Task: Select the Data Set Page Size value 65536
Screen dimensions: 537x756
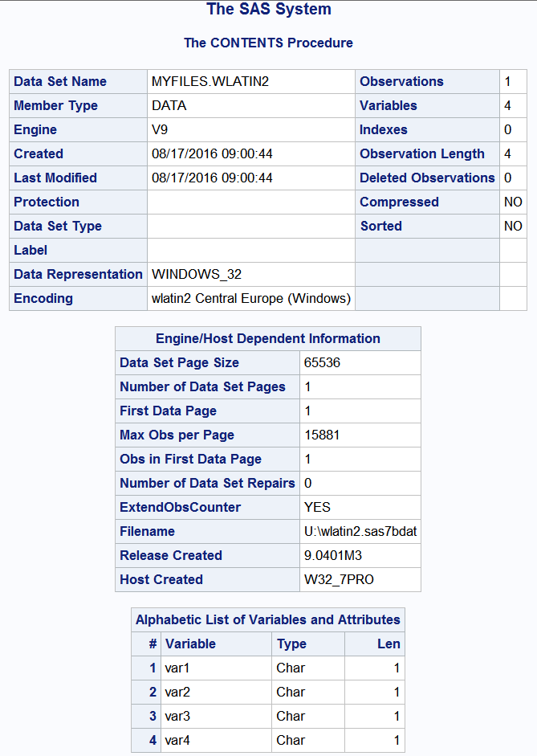Action: click(x=322, y=363)
